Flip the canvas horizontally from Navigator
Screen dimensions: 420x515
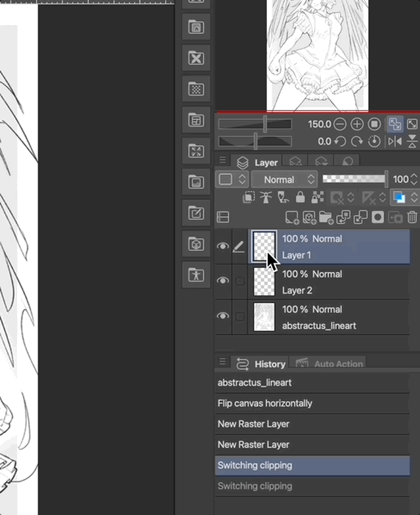[x=395, y=142]
